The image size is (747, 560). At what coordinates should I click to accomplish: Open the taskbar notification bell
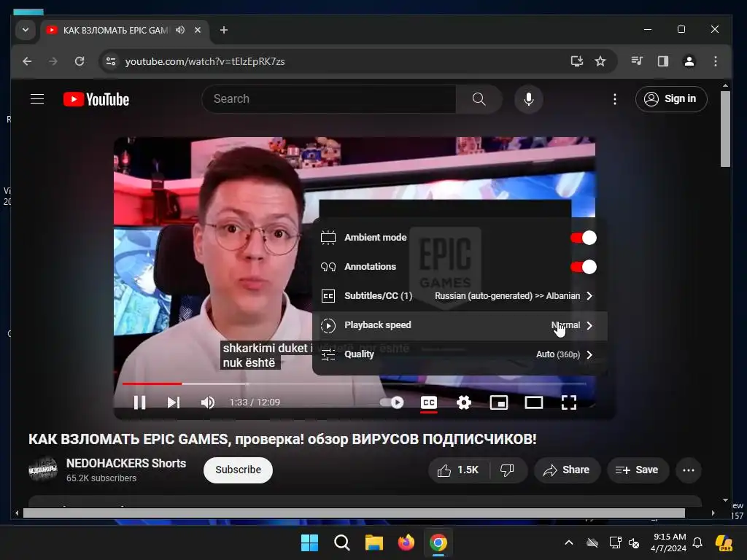[x=697, y=542]
